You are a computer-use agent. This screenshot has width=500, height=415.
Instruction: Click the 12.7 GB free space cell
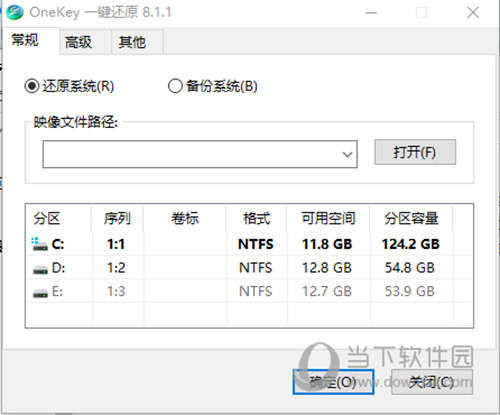coord(327,291)
